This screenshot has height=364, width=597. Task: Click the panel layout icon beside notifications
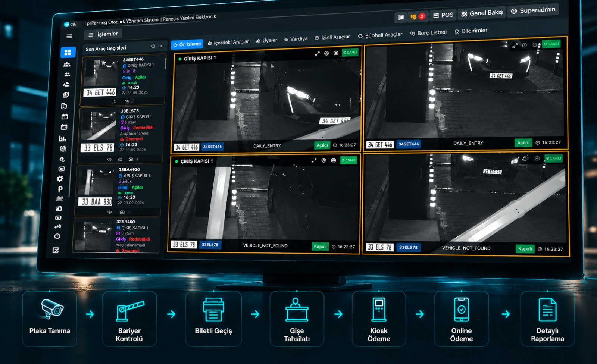(401, 17)
